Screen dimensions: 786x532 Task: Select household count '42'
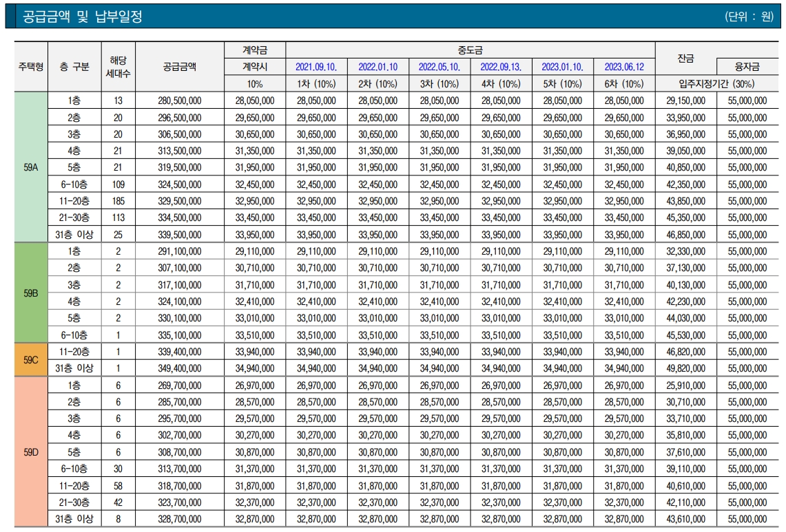pyautogui.click(x=118, y=502)
